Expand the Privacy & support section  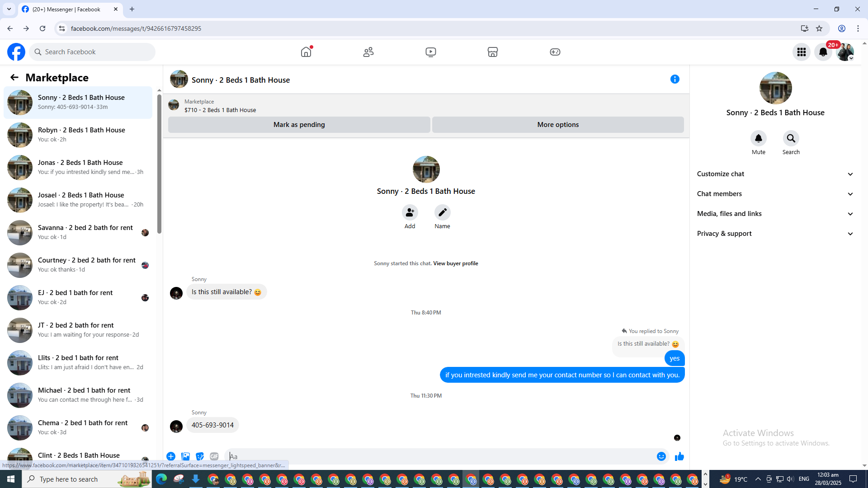[775, 234]
